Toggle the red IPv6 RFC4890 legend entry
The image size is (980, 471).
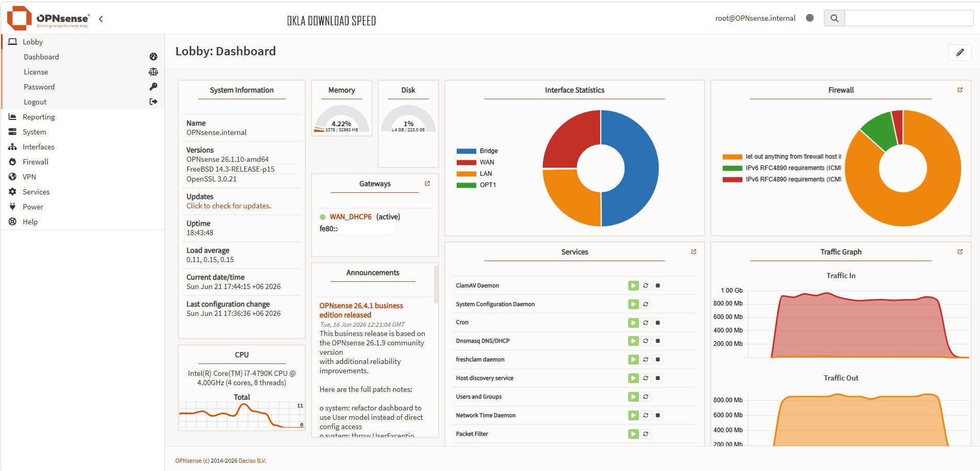coord(782,179)
